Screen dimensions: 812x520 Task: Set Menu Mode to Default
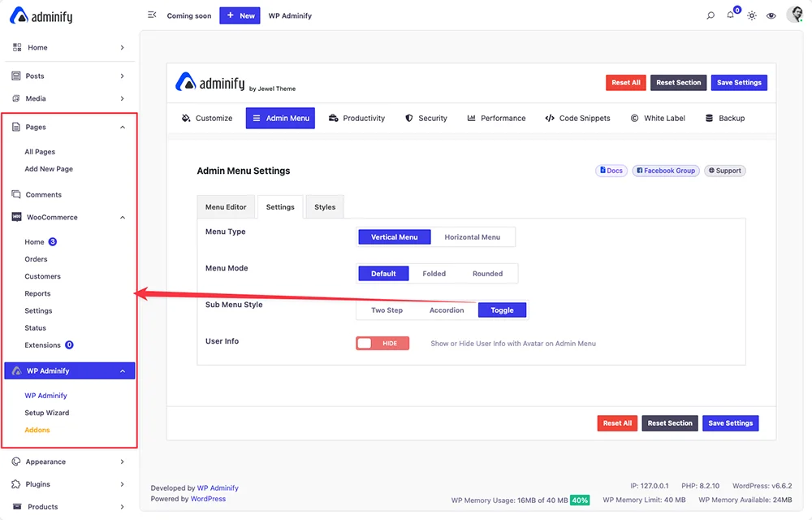pyautogui.click(x=383, y=274)
